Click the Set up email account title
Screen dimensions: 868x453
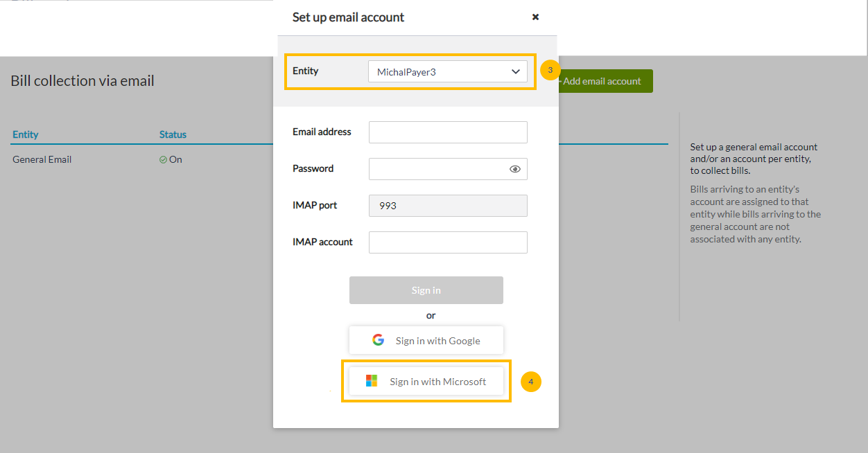pyautogui.click(x=348, y=17)
